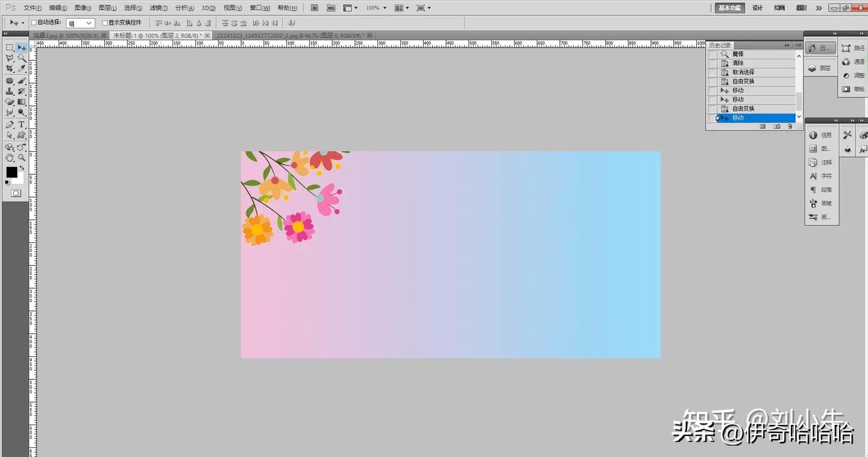Expand more workspaces with double chevron

(818, 8)
